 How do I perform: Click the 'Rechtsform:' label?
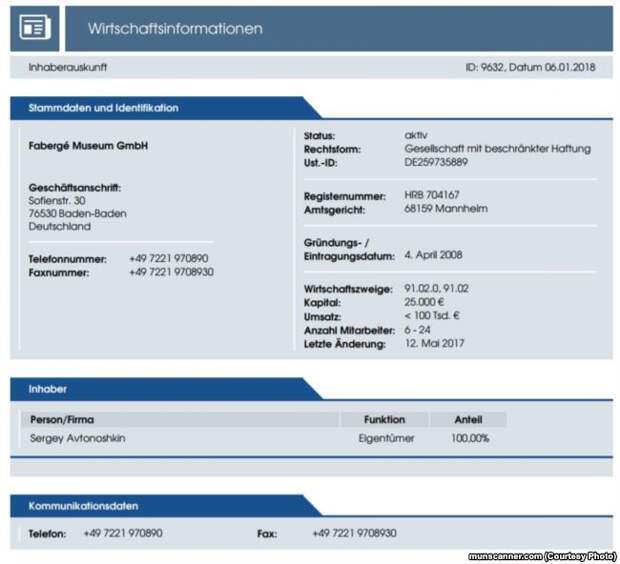332,150
